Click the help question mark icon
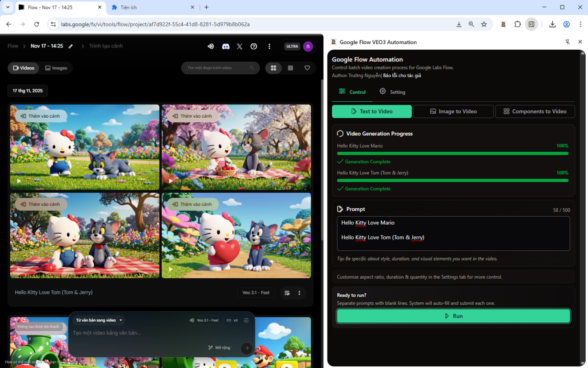This screenshot has height=368, width=588. tap(254, 46)
